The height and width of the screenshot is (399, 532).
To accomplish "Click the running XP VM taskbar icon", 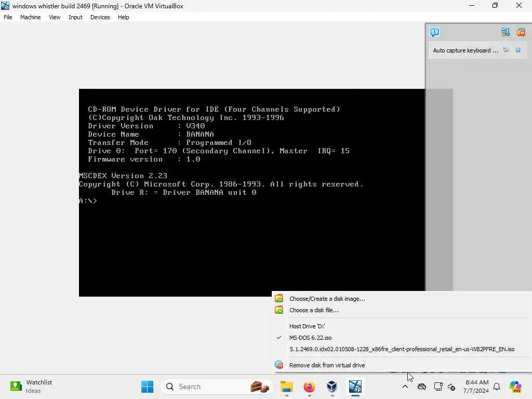I will point(355,387).
